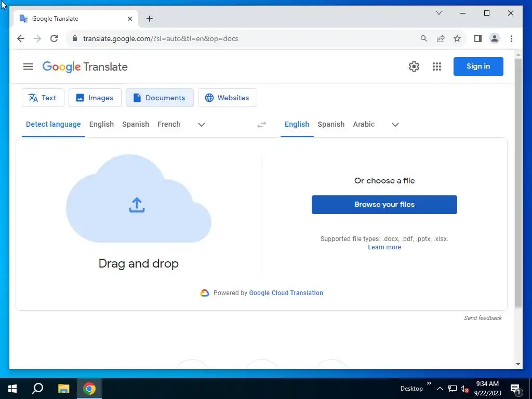
Task: Bookmark this tab with the star
Action: tap(457, 38)
